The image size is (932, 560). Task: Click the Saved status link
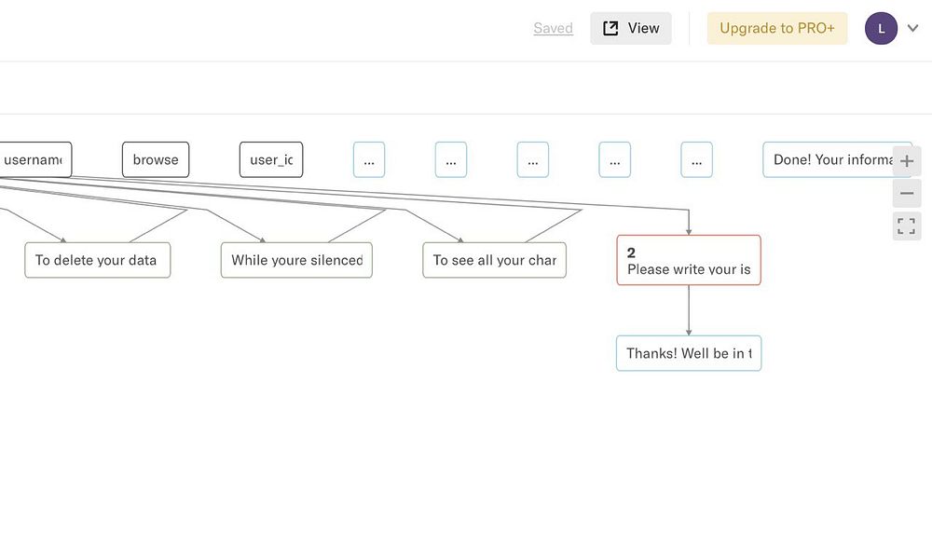553,28
